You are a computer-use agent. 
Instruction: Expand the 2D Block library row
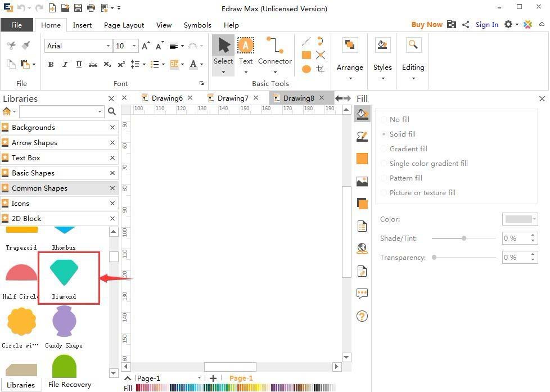click(59, 219)
